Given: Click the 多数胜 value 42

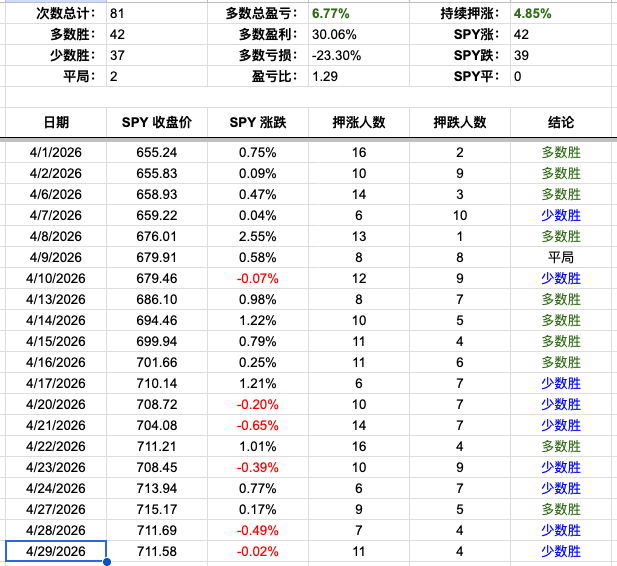Looking at the screenshot, I should coord(157,34).
